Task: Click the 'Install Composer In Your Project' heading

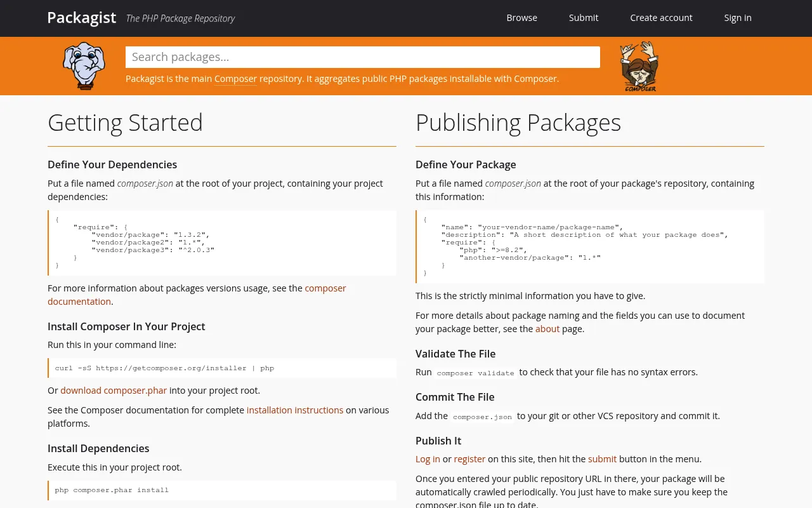Action: 126,326
